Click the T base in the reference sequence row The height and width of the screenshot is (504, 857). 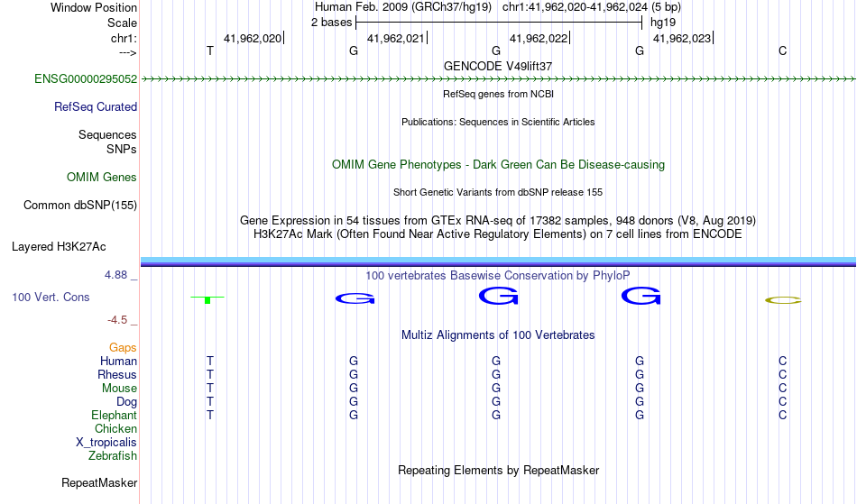[x=210, y=50]
